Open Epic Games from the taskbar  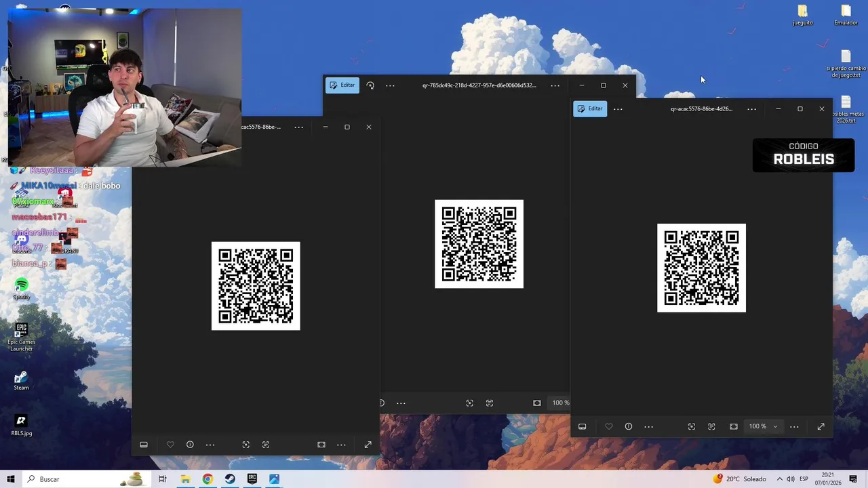point(252,479)
